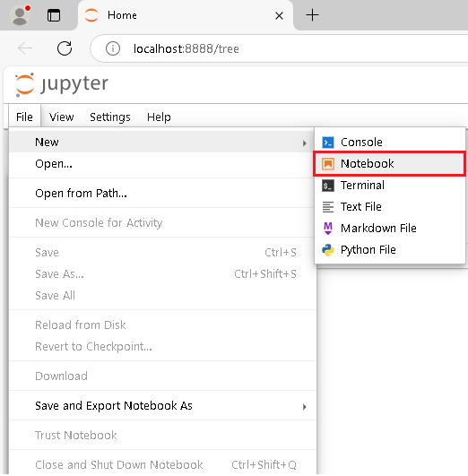Click the Ctrl+S shortcut text

click(281, 253)
